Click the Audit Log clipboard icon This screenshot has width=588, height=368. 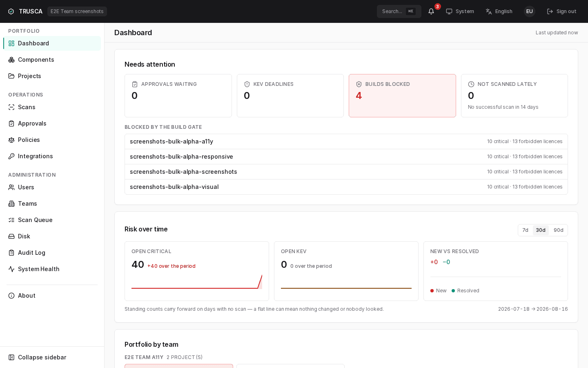pos(11,253)
